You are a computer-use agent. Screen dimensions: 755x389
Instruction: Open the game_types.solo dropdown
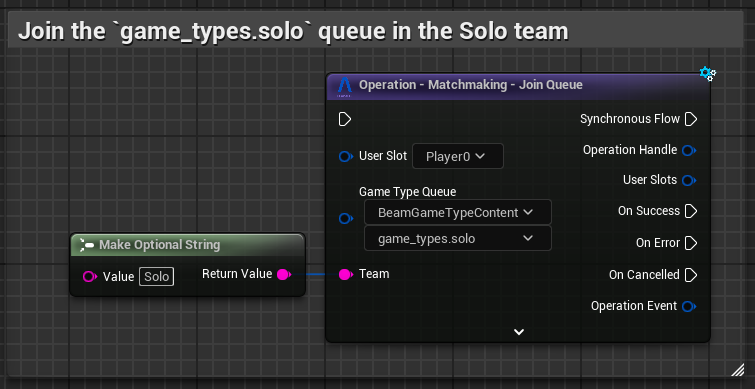[457, 238]
